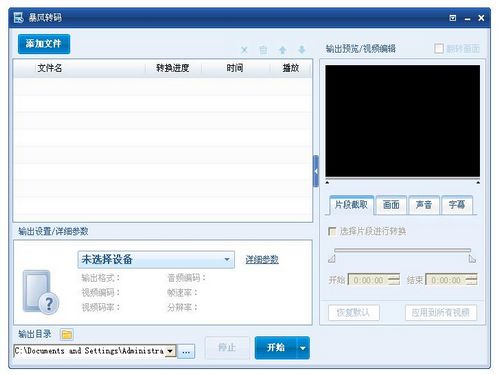Click the remove file X icon

tap(244, 50)
